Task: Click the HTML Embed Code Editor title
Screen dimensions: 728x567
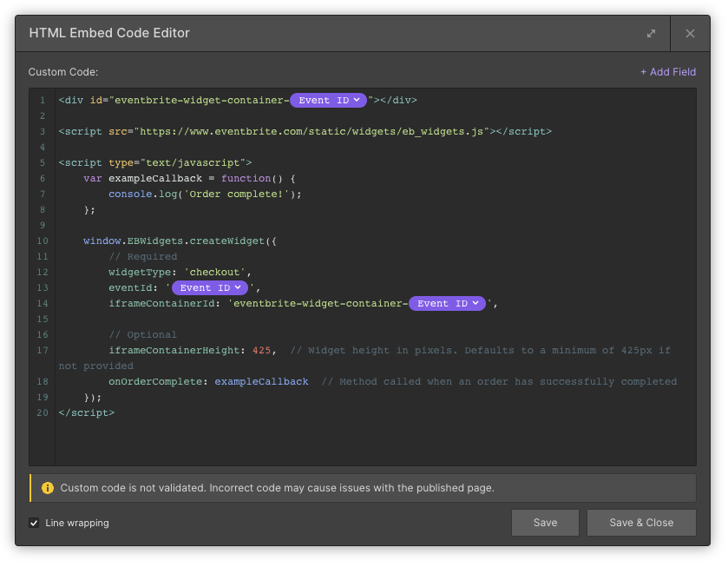Action: [x=109, y=33]
